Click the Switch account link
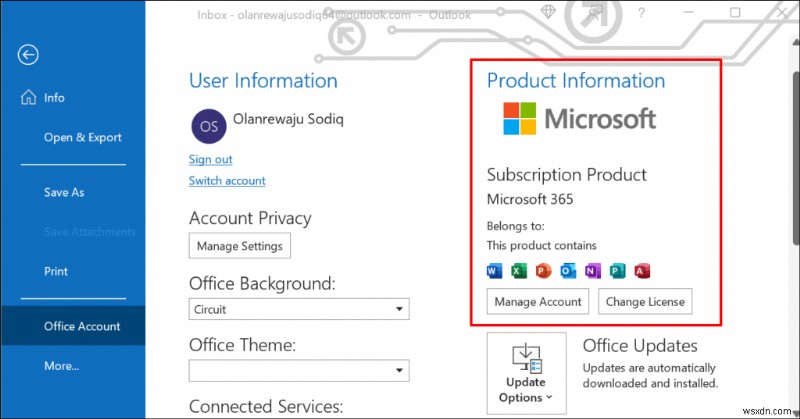800x419 pixels. [x=227, y=181]
